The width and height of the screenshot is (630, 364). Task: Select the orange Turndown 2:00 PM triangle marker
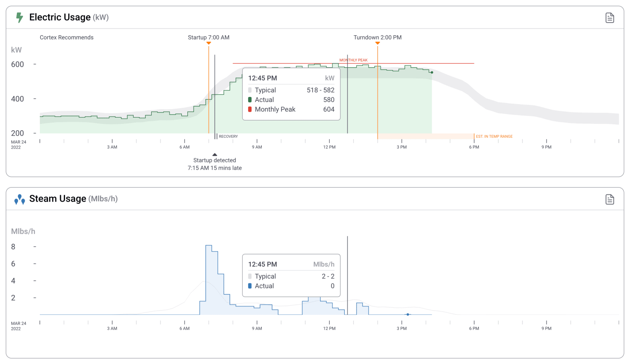tap(378, 43)
